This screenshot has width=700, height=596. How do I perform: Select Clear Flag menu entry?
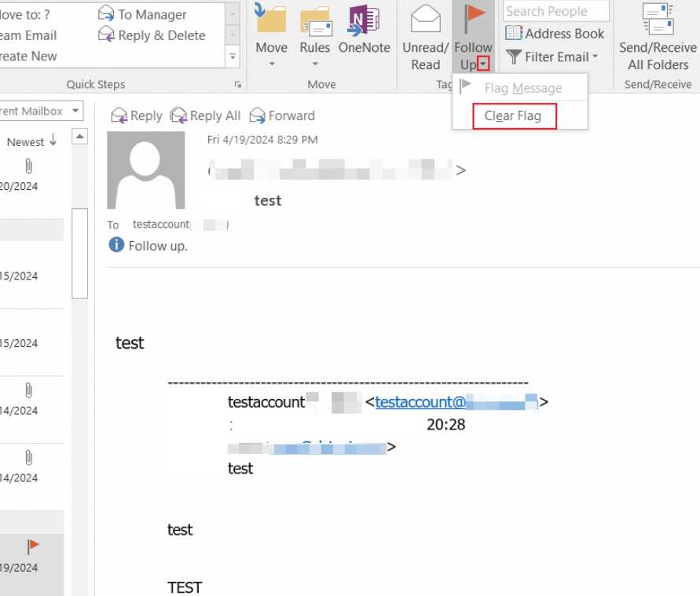click(x=515, y=116)
